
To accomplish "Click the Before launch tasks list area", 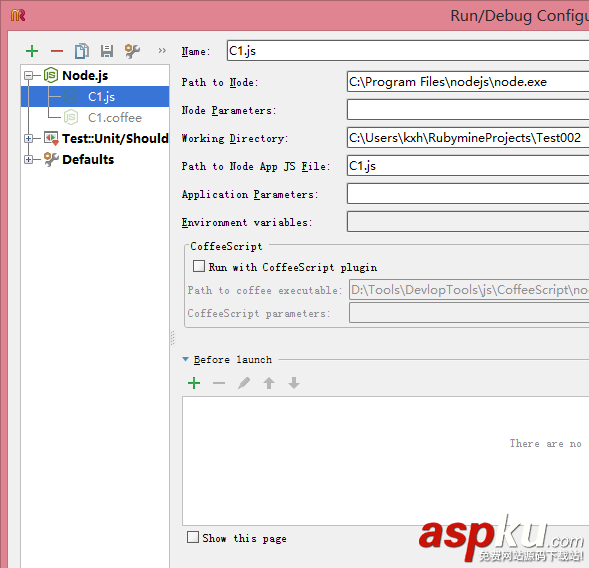I will coord(386,461).
